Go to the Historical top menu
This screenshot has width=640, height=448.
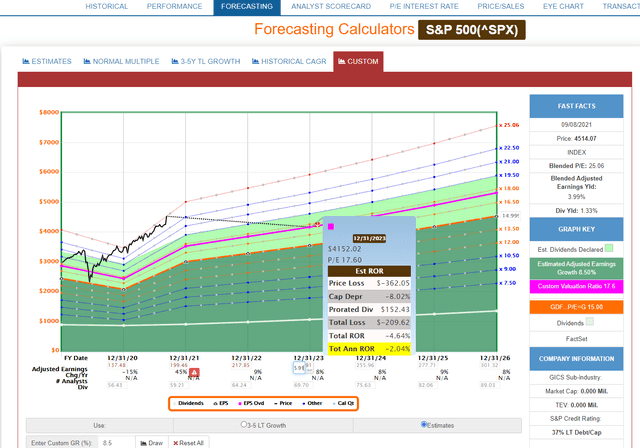coord(107,7)
